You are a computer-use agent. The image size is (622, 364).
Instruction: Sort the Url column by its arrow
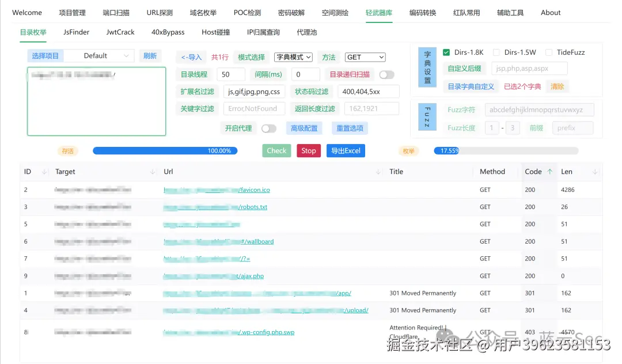(x=378, y=172)
